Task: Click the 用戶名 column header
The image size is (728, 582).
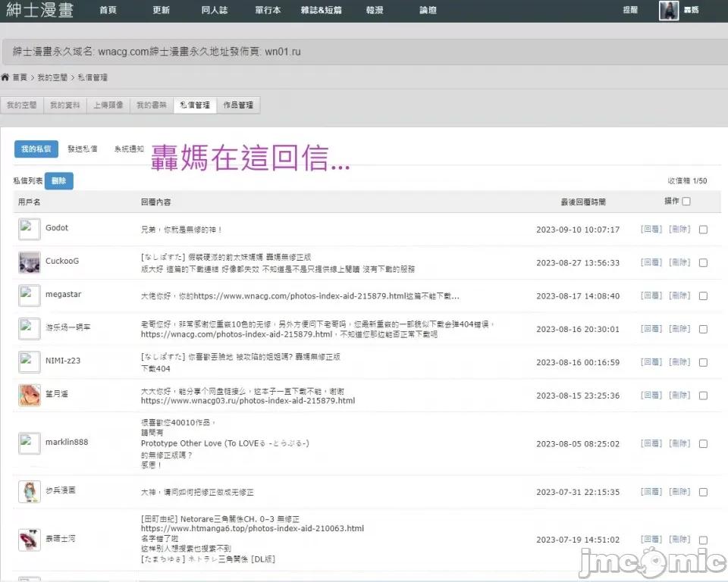Action: coord(30,202)
